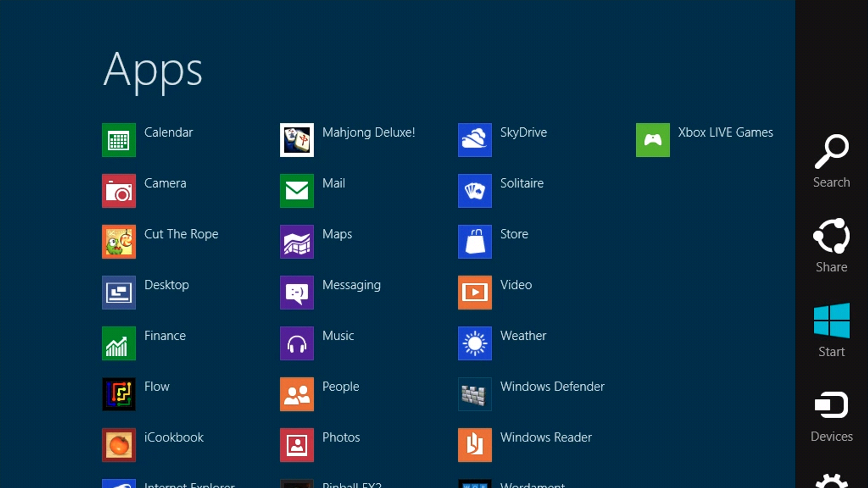Open the Finance app icon

click(x=119, y=343)
